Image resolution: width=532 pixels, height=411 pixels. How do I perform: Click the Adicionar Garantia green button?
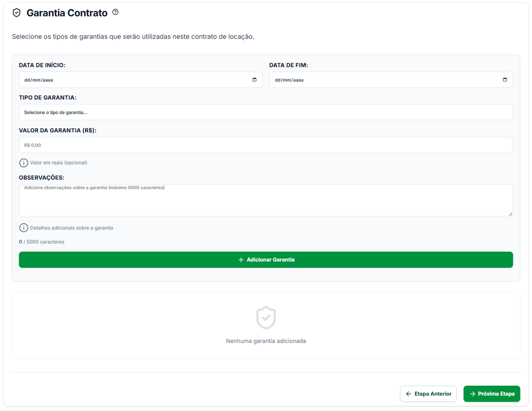(265, 259)
